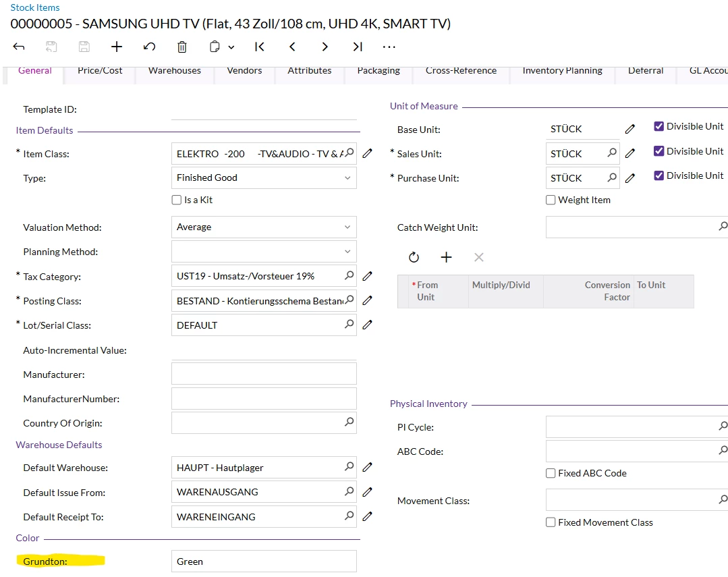Add a unit conversion row
728x577 pixels.
click(x=446, y=257)
